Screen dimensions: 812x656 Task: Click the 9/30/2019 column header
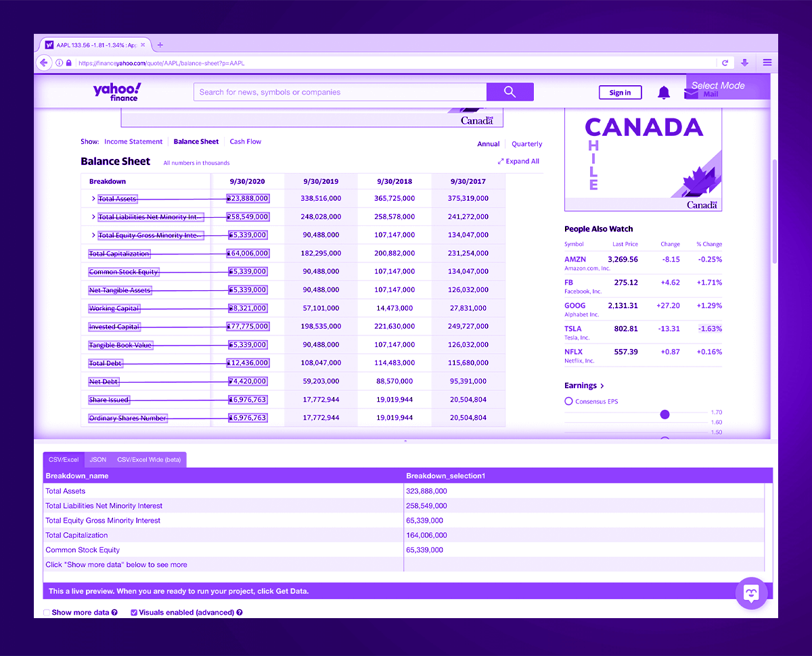pos(321,181)
